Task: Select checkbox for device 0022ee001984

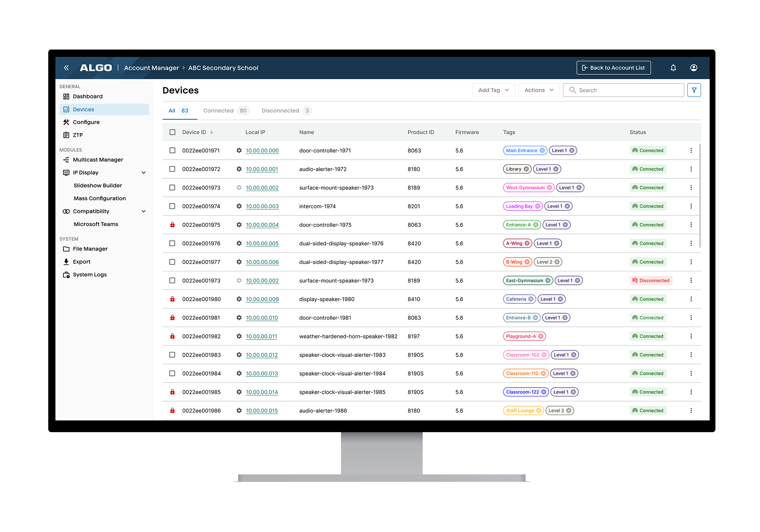Action: [172, 373]
